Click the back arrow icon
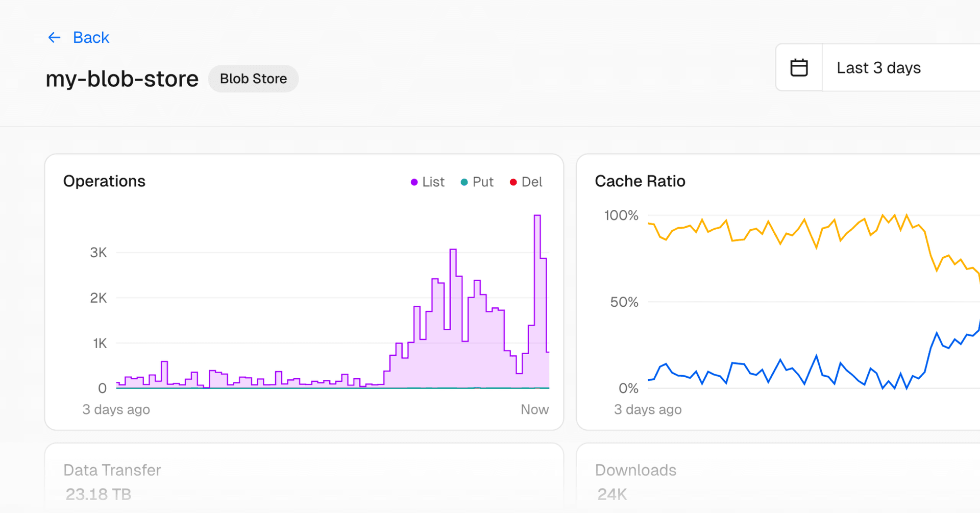Screen dimensions: 980x513 tap(54, 37)
